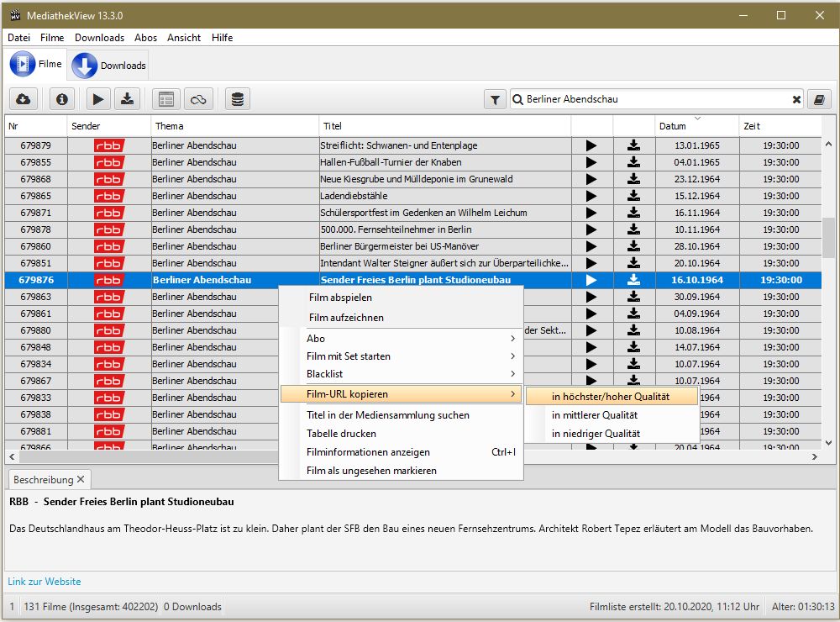
Task: Open the 'Link zur Website' hyperlink
Action: (45, 582)
